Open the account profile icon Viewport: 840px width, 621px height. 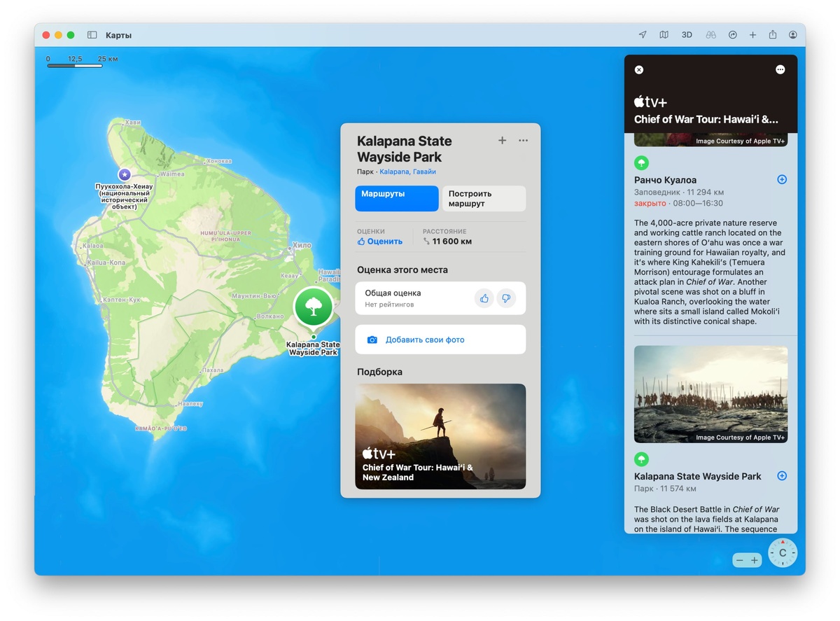coord(793,35)
